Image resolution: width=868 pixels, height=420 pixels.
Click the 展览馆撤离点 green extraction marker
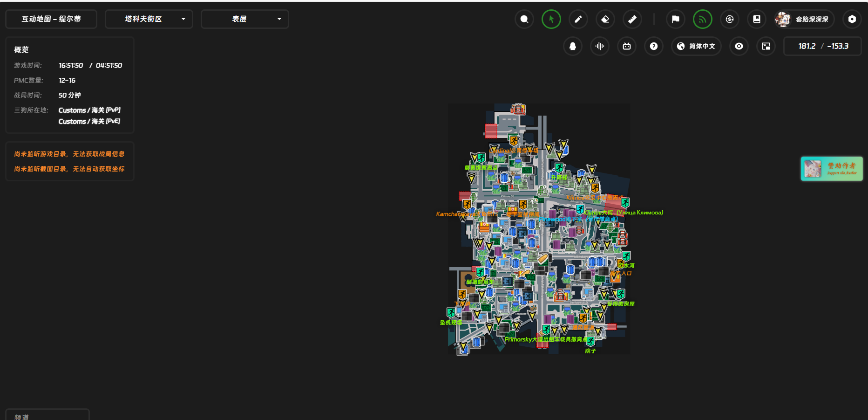(481, 158)
